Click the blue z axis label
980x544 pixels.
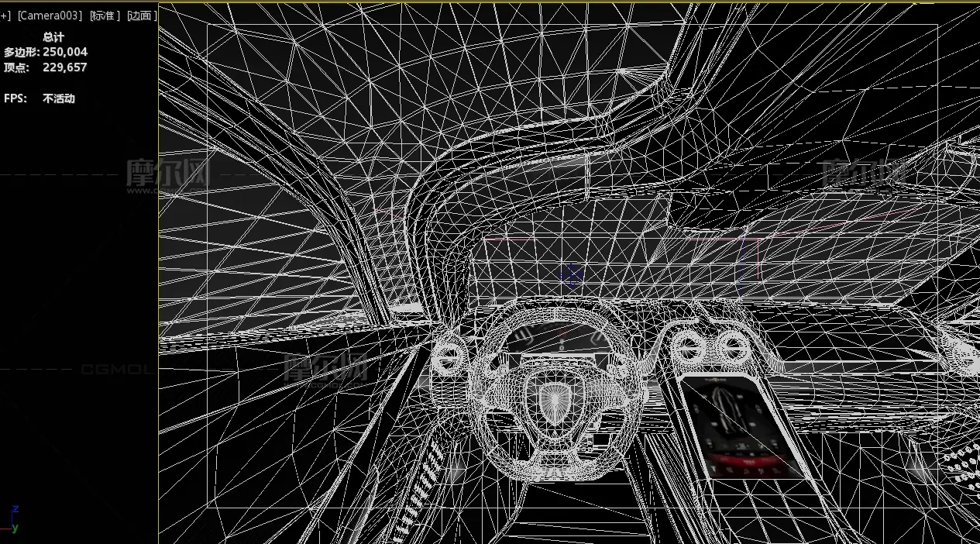coord(15,509)
